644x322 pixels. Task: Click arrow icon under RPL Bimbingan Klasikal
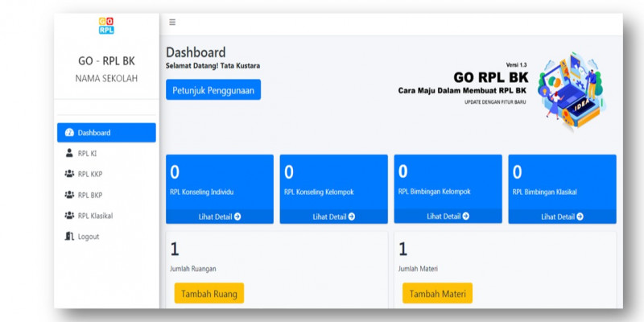580,217
